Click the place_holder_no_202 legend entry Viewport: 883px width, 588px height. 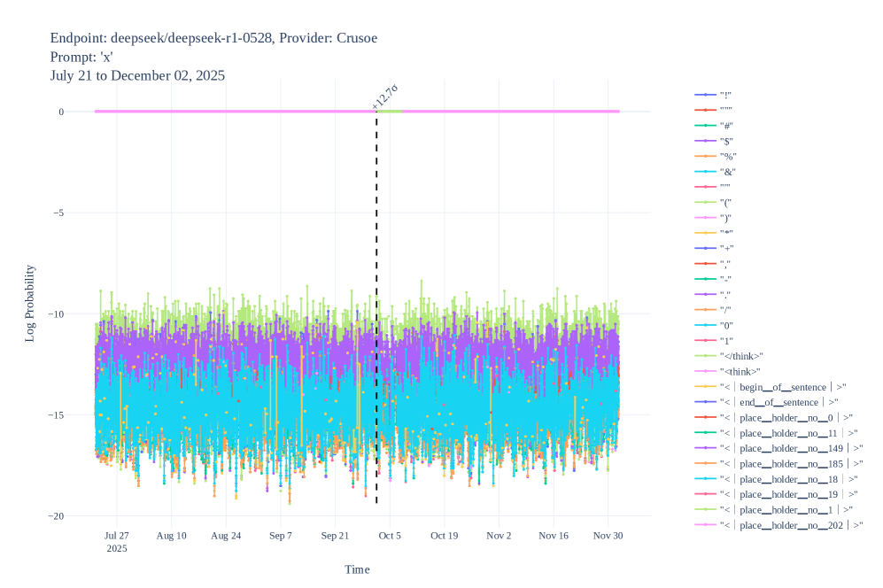click(789, 525)
